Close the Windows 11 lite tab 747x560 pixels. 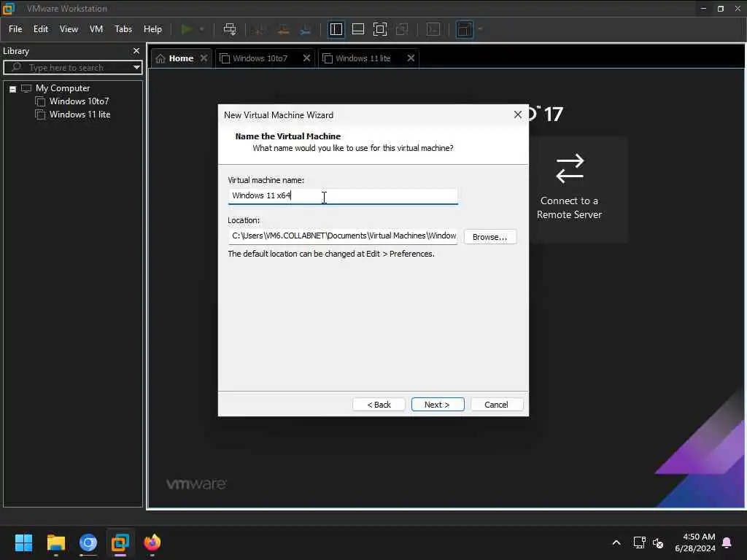coord(411,58)
